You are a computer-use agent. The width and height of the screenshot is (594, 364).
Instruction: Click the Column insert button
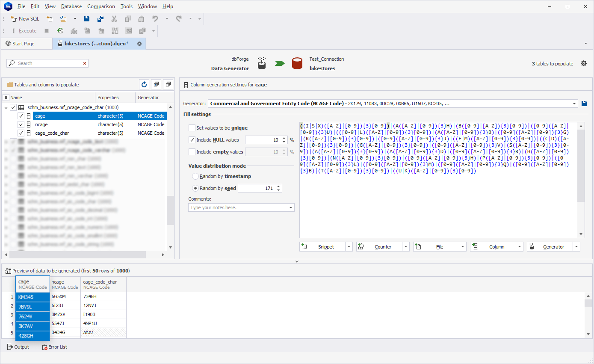click(493, 247)
